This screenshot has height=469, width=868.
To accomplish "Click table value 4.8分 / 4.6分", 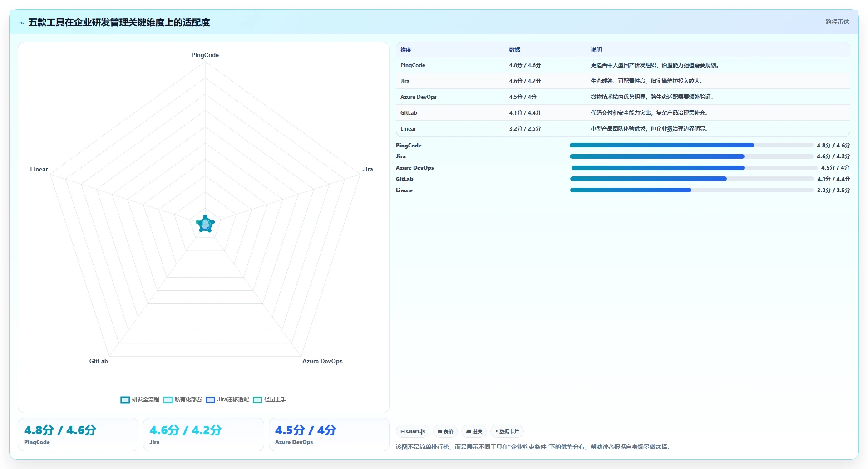I will coord(525,65).
